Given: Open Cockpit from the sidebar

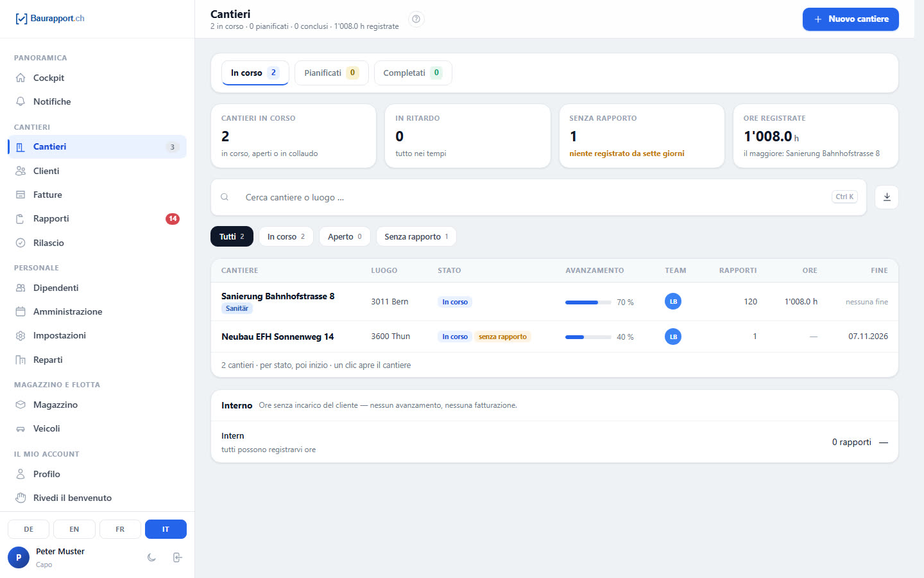Looking at the screenshot, I should point(97,78).
